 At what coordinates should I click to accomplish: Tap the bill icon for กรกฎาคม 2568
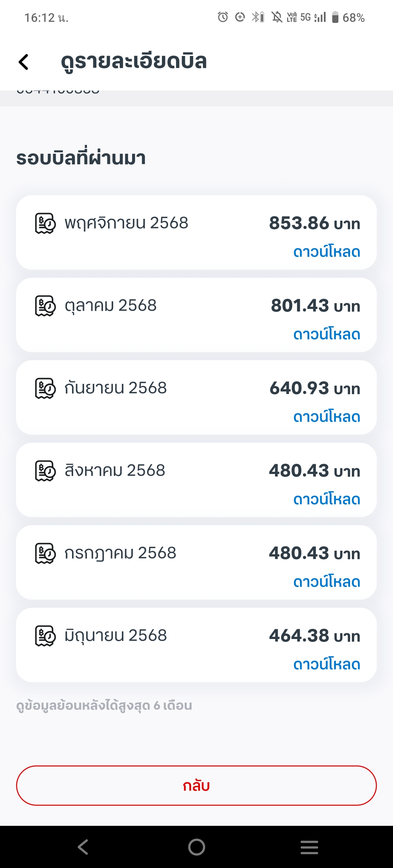pos(45,553)
